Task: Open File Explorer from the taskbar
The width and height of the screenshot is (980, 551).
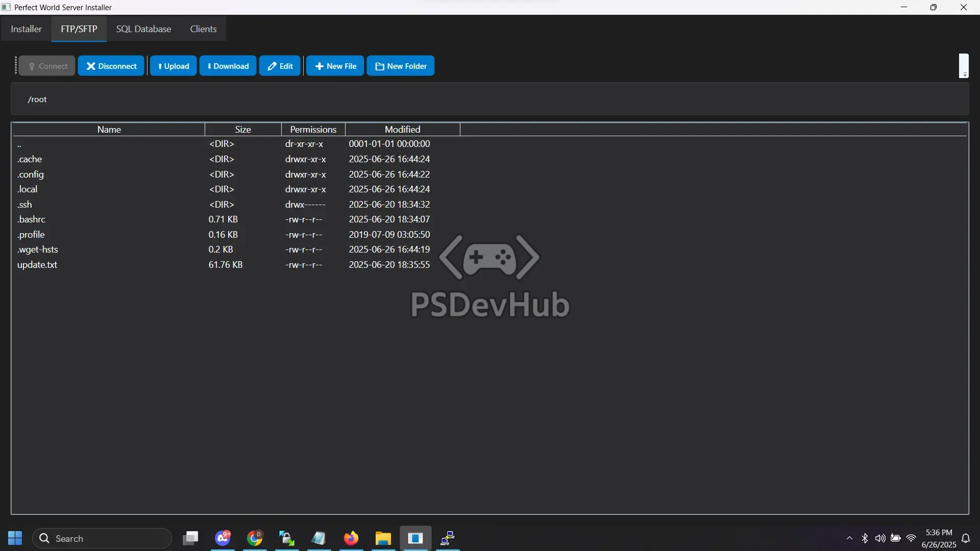Action: pos(383,538)
